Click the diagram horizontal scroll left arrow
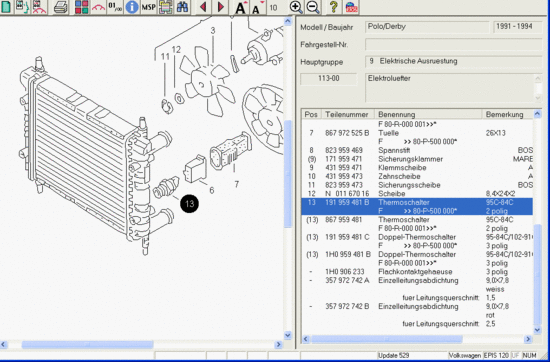 tap(4, 344)
